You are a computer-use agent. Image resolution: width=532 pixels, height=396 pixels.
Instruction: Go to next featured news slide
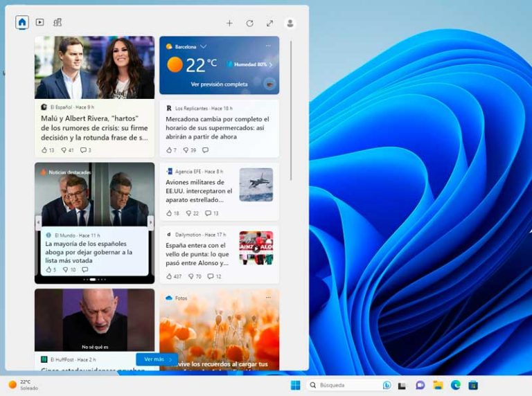tap(150, 222)
